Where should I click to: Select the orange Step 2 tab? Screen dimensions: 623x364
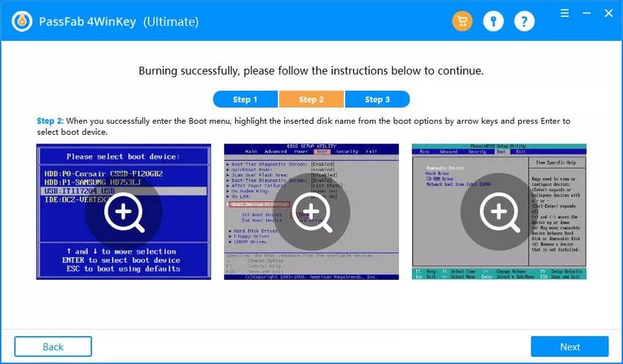point(311,100)
